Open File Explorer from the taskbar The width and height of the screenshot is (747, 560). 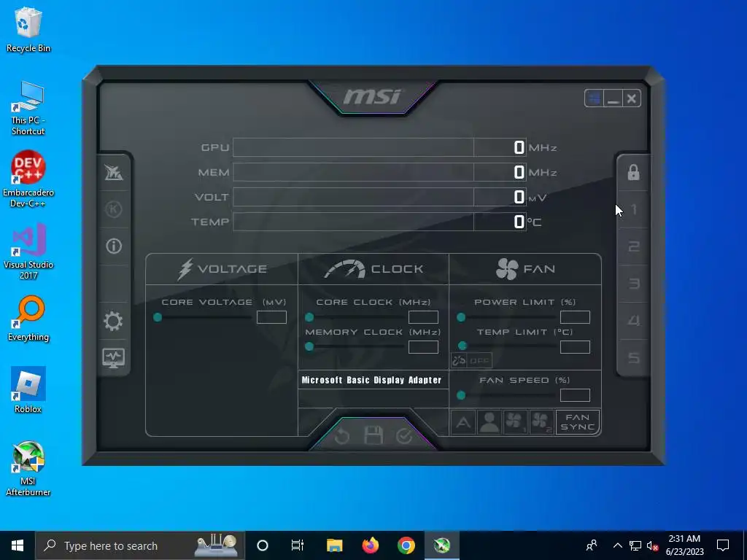pyautogui.click(x=334, y=545)
